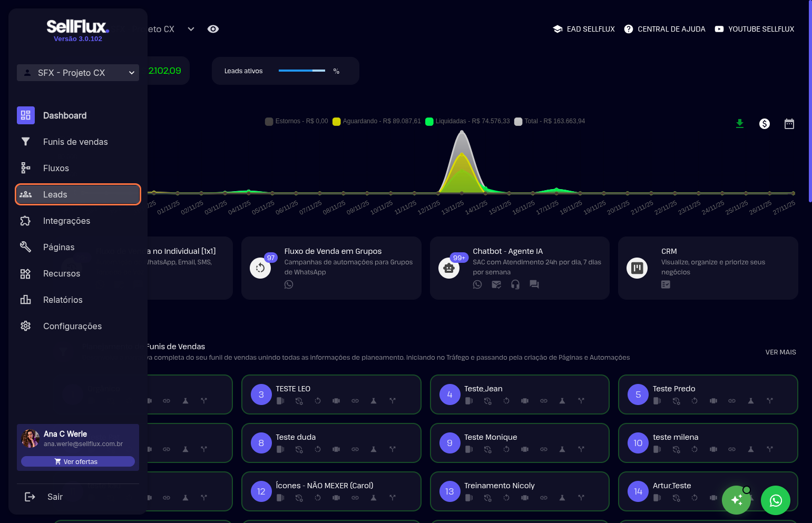The height and width of the screenshot is (523, 812).
Task: Click the dollar sign currency icon
Action: click(765, 124)
